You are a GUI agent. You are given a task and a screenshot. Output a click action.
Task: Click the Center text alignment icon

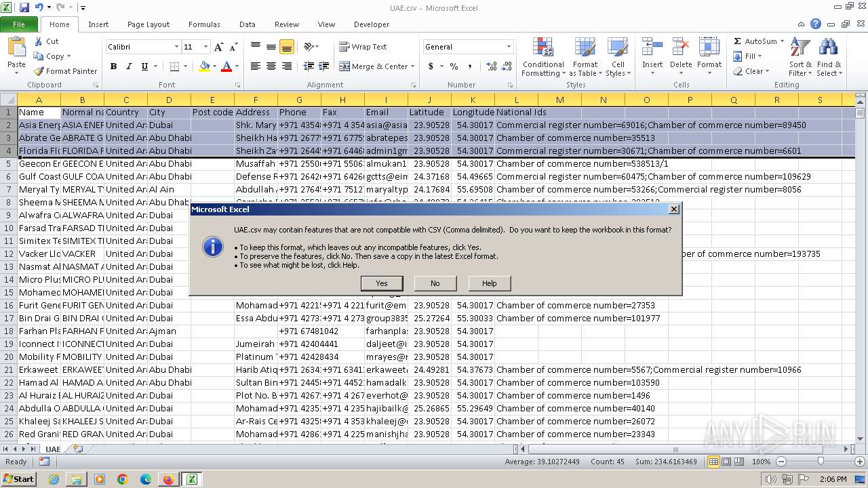271,66
